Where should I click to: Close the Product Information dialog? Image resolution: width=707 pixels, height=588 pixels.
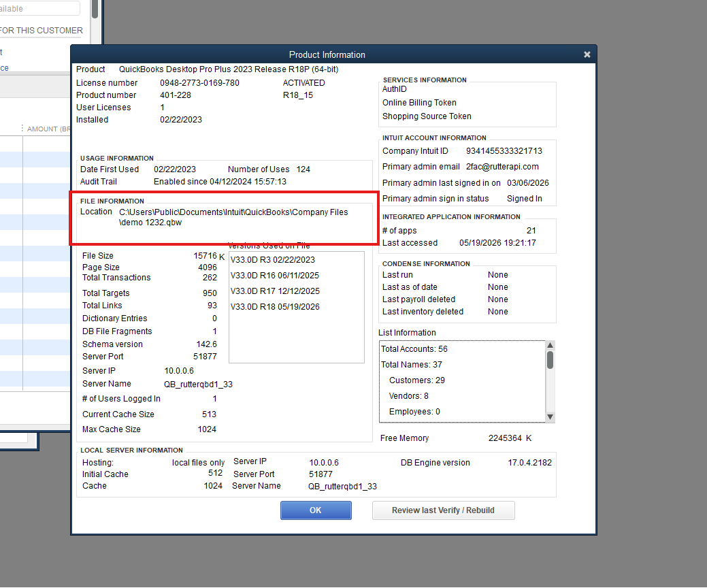[x=587, y=54]
